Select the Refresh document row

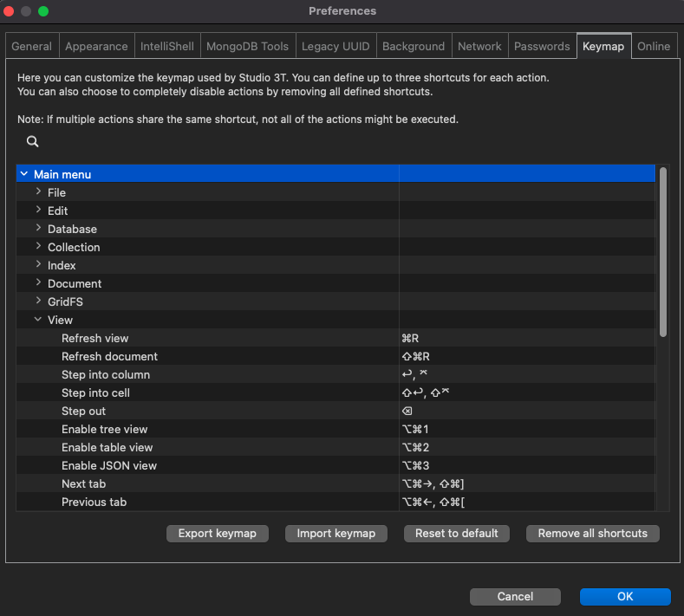pos(335,356)
